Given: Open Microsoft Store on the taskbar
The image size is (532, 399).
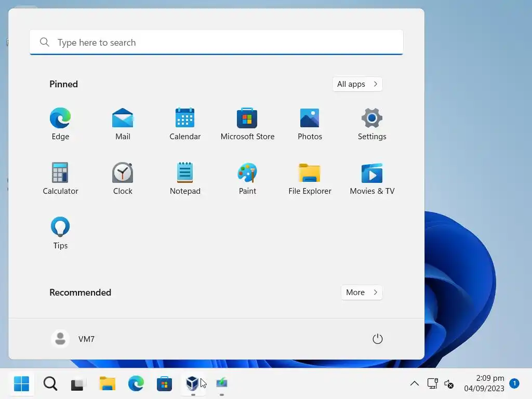Looking at the screenshot, I should [x=164, y=384].
